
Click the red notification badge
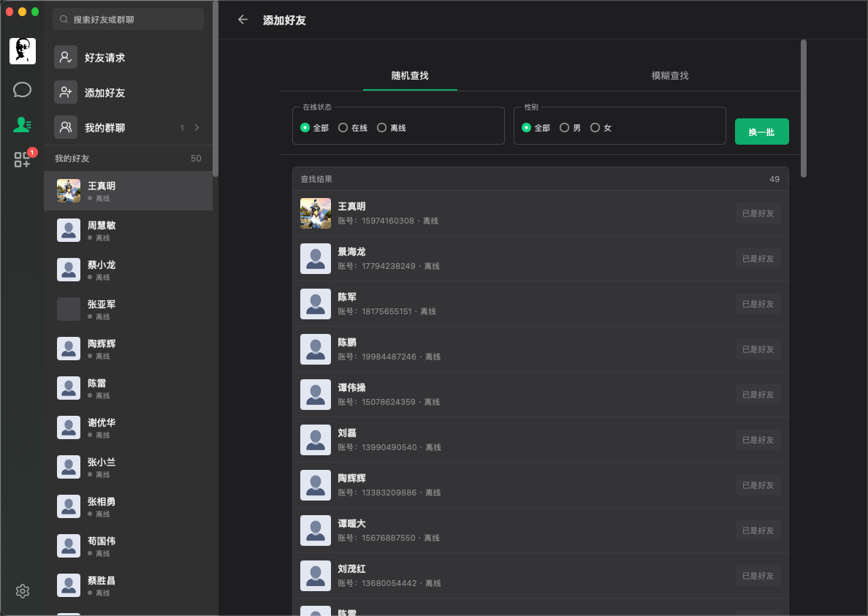[x=32, y=152]
